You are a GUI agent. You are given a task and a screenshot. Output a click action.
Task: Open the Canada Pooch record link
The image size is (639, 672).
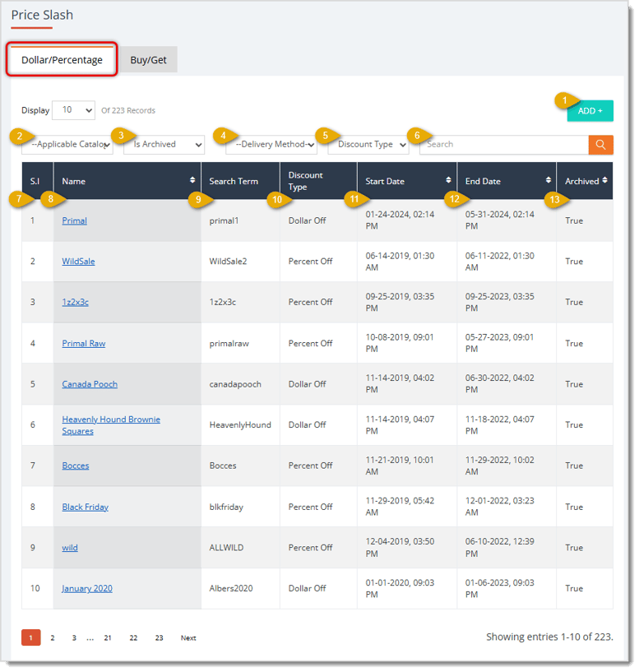coord(90,384)
